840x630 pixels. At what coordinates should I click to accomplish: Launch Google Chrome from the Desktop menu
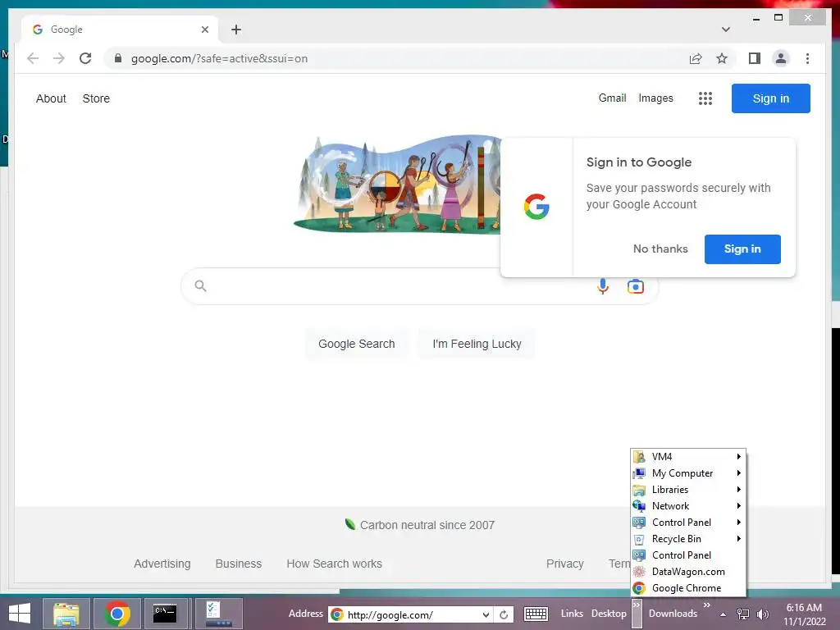coord(688,588)
